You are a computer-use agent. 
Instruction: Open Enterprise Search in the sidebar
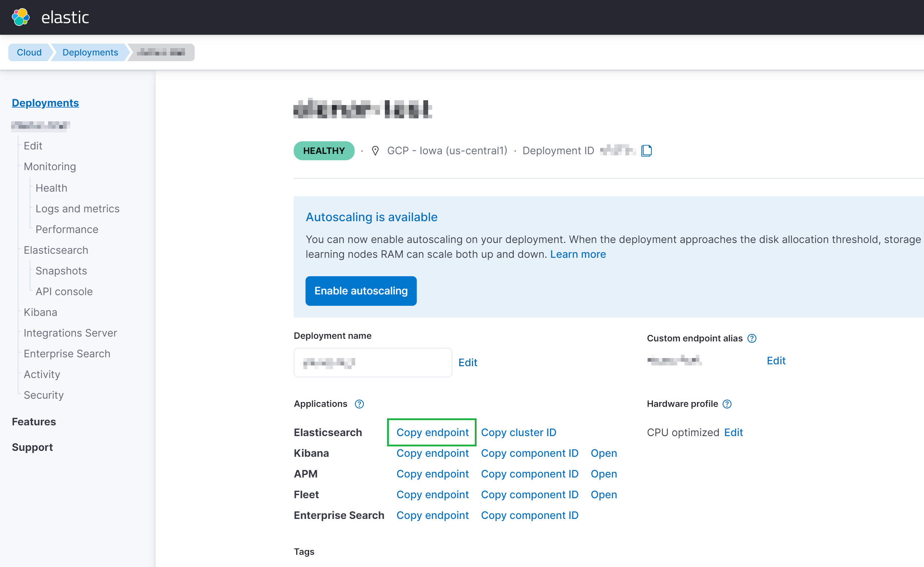pyautogui.click(x=67, y=354)
